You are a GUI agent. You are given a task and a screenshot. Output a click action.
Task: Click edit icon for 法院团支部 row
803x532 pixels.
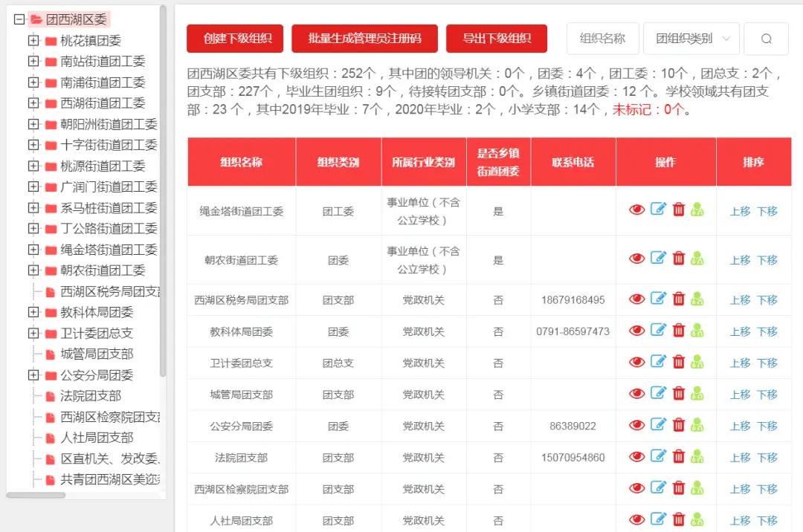(x=658, y=456)
